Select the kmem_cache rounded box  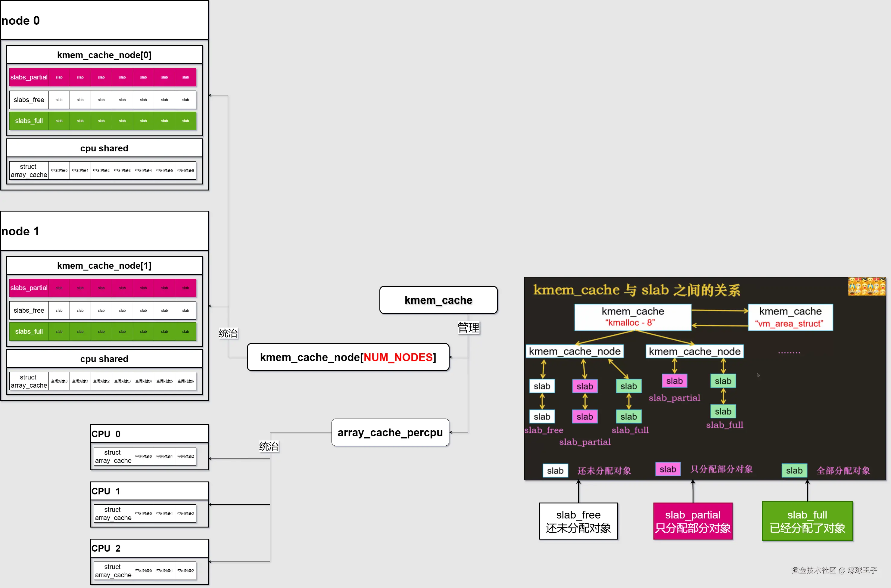click(438, 300)
